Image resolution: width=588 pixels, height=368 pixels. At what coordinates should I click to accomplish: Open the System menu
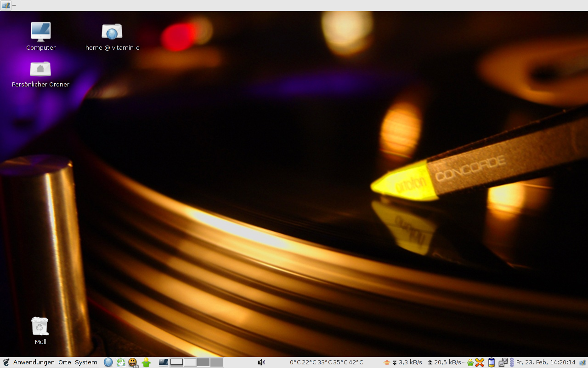point(86,362)
